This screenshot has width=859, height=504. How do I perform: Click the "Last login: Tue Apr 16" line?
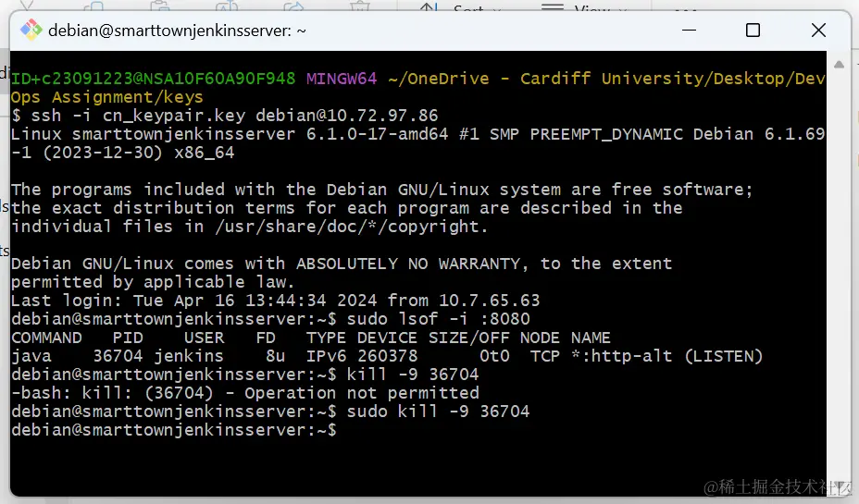276,301
